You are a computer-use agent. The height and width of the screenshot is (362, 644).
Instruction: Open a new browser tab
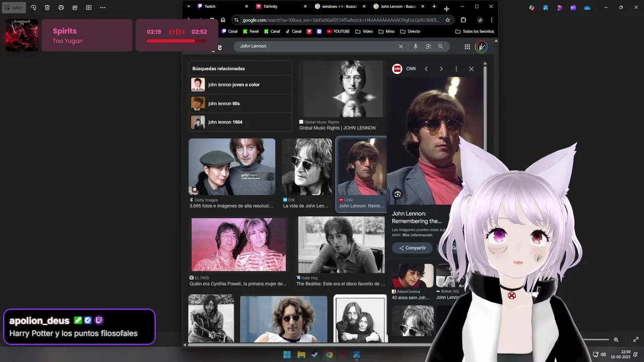[434, 7]
